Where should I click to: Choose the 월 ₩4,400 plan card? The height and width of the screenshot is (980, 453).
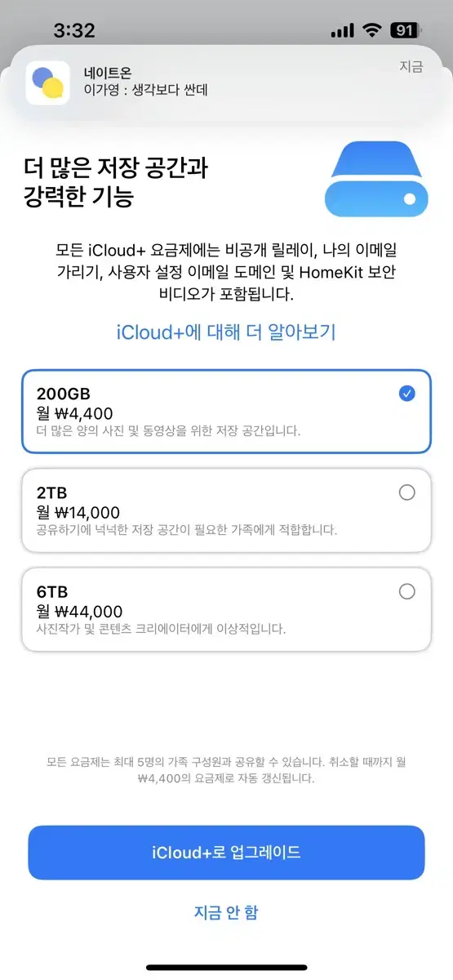[226, 412]
